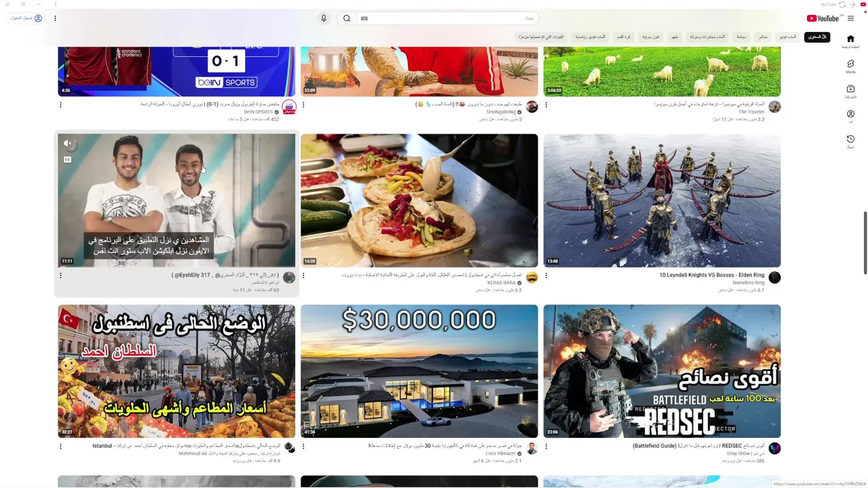
Task: Open the browser window three-dot menu
Action: pyautogui.click(x=56, y=5)
